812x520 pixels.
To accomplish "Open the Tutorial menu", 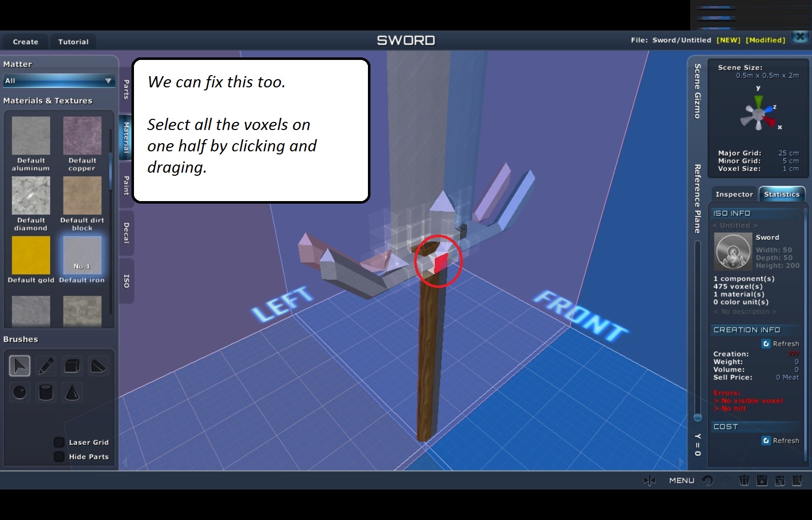I will [x=73, y=42].
